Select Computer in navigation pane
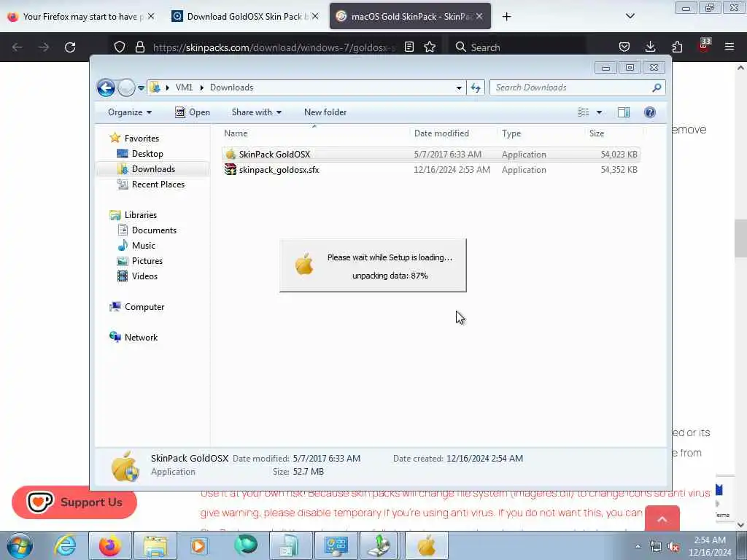The image size is (747, 560). click(144, 307)
